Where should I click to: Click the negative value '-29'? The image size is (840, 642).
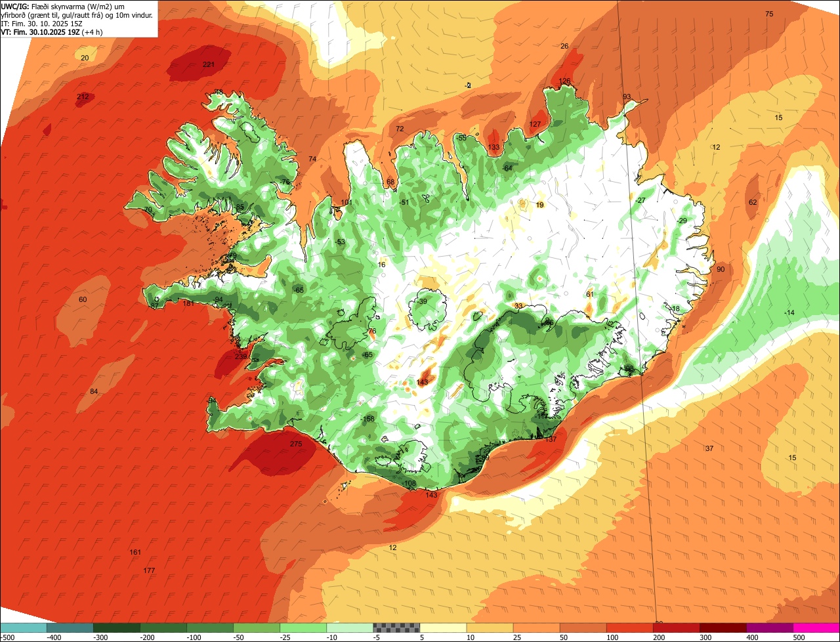[682, 221]
